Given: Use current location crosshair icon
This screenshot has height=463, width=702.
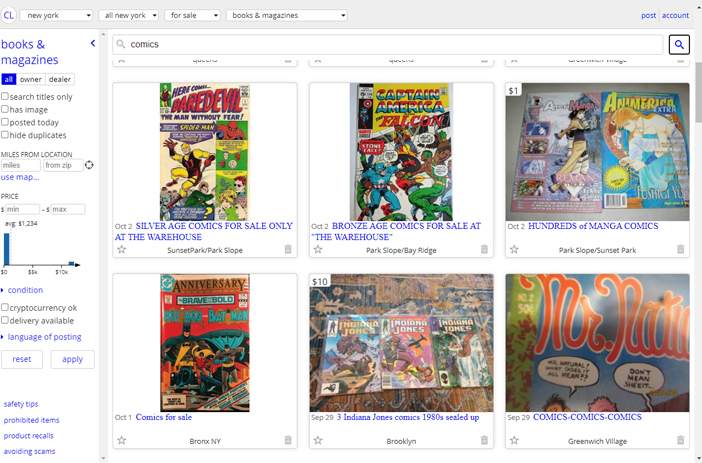Looking at the screenshot, I should 89,165.
